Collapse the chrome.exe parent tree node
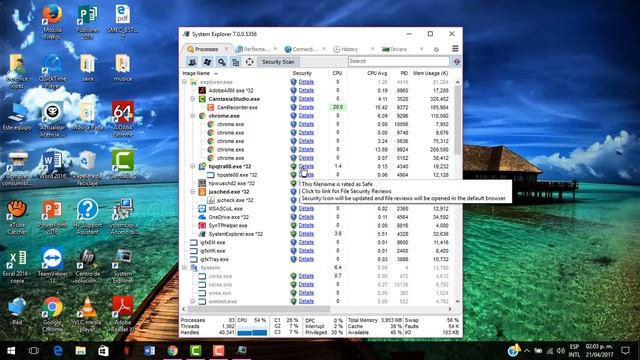 [x=193, y=116]
